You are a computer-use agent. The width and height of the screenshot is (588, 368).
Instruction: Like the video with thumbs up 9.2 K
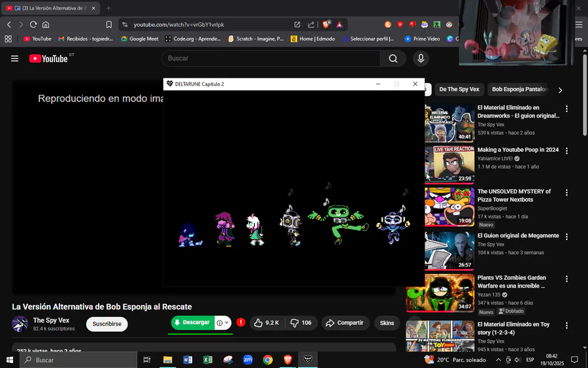coord(267,323)
